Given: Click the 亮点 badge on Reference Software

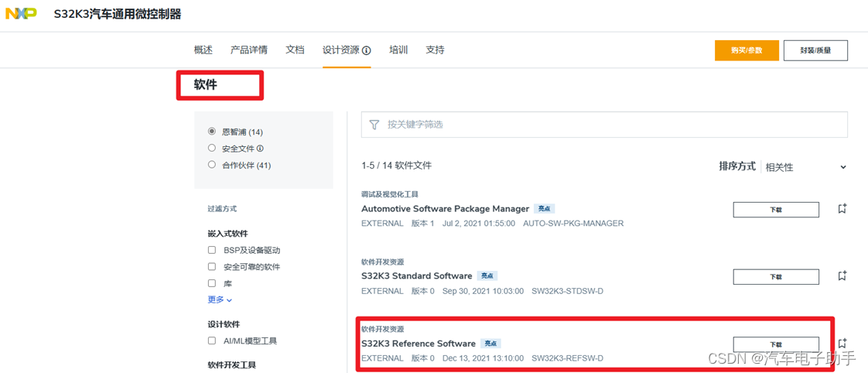Looking at the screenshot, I should point(490,343).
